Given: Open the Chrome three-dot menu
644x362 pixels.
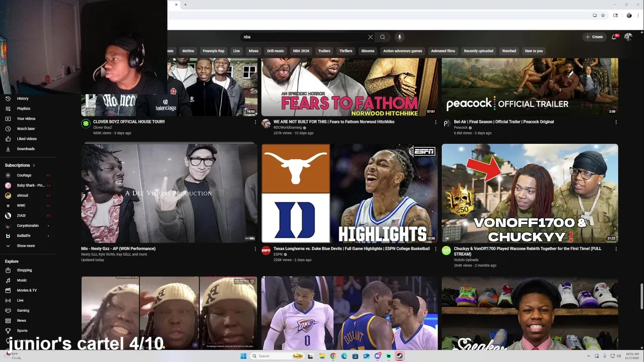Looking at the screenshot, I should [638, 16].
